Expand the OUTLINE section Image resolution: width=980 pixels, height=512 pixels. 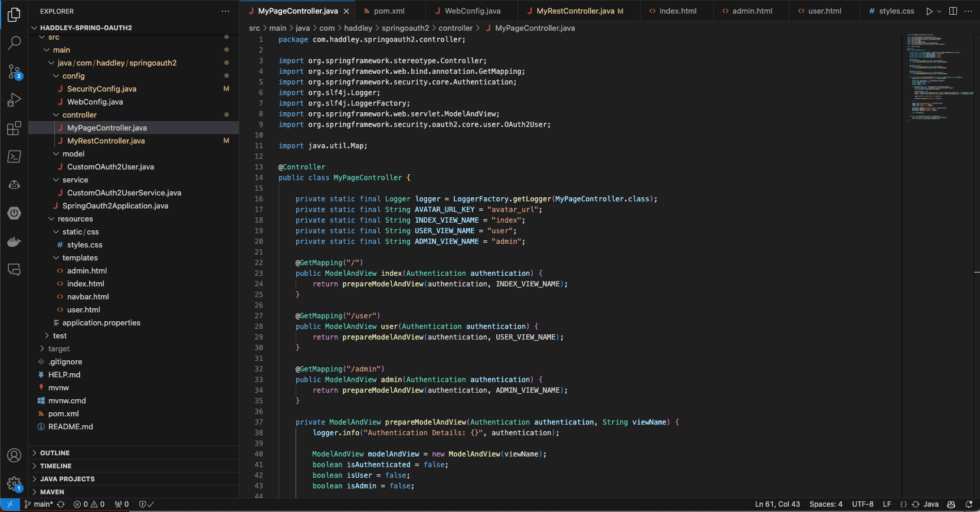pyautogui.click(x=55, y=453)
